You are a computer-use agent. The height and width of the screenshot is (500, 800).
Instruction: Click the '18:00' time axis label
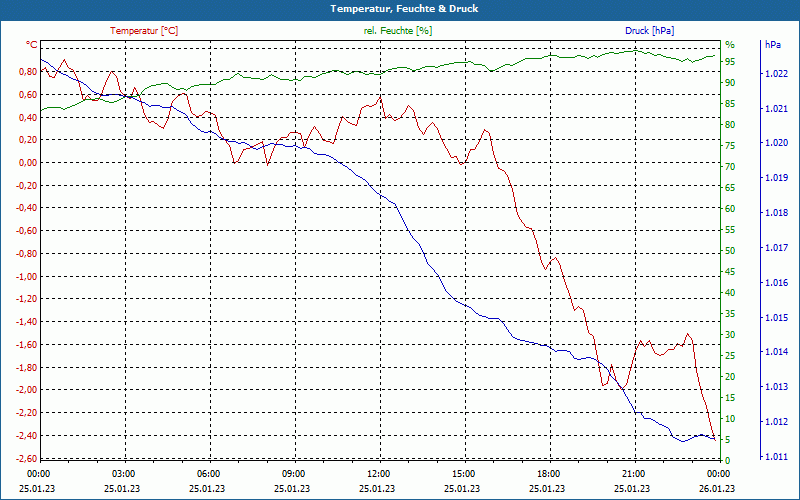(x=547, y=473)
